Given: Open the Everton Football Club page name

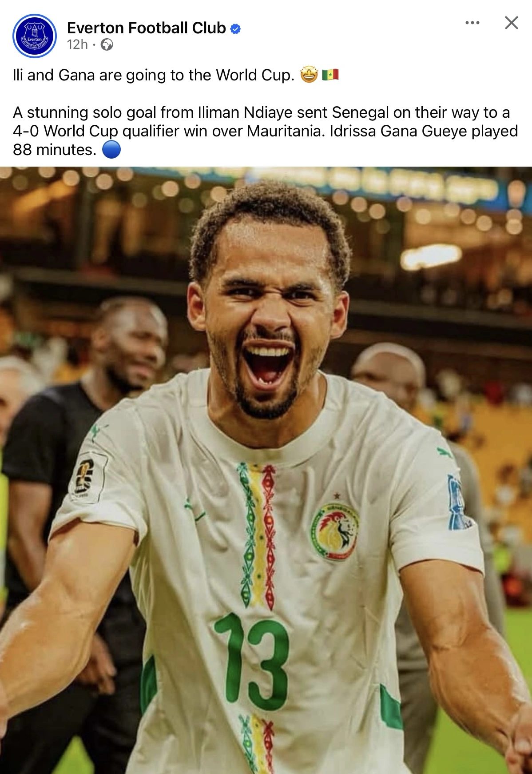Looking at the screenshot, I should pos(147,28).
